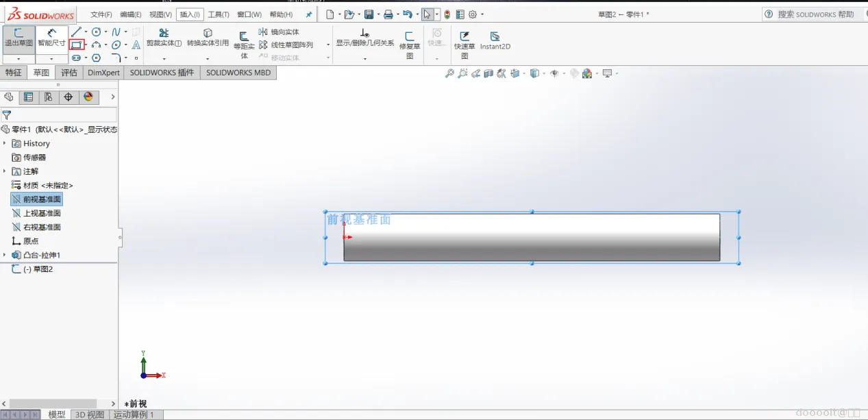Click the SOLIDWORKS help search field

pyautogui.click(x=815, y=14)
